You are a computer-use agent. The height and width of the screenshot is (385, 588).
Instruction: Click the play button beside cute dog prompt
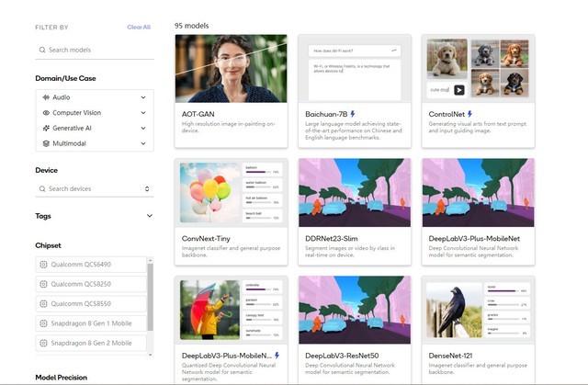tap(459, 90)
